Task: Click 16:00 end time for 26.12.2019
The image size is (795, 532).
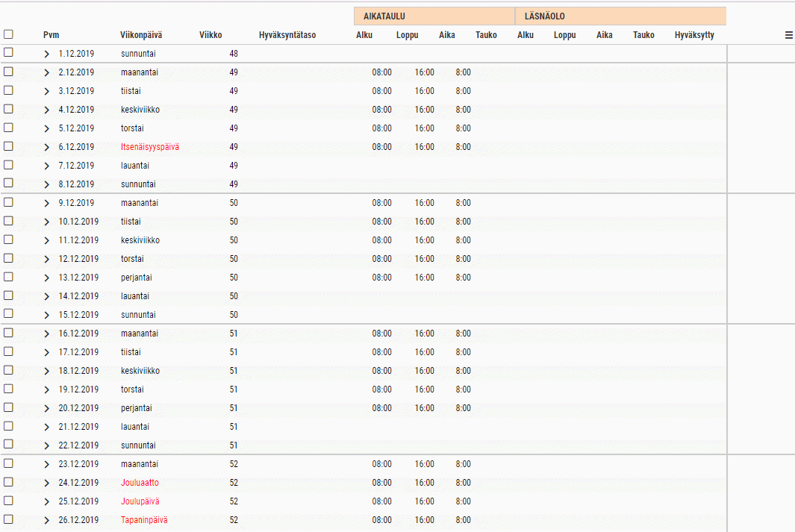Action: (424, 520)
